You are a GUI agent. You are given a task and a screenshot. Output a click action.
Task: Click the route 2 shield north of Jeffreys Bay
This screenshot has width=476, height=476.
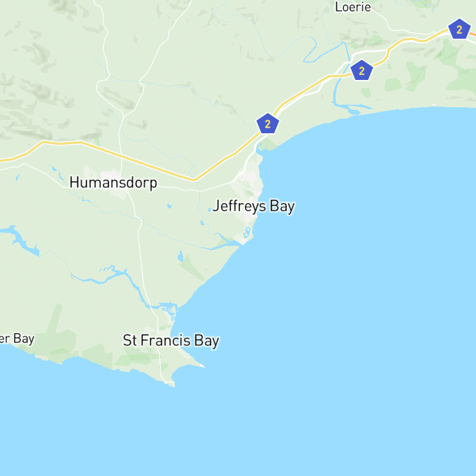(x=267, y=124)
